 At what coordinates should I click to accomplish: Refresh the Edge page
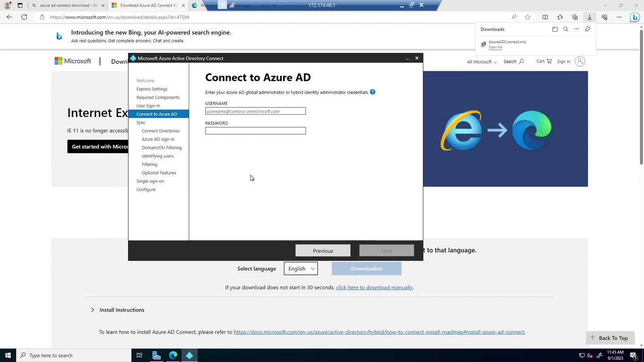24,17
